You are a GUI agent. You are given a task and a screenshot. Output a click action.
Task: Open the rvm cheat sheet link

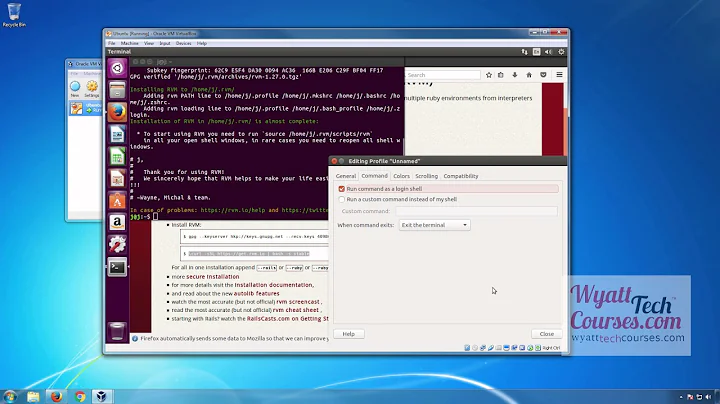pos(295,310)
